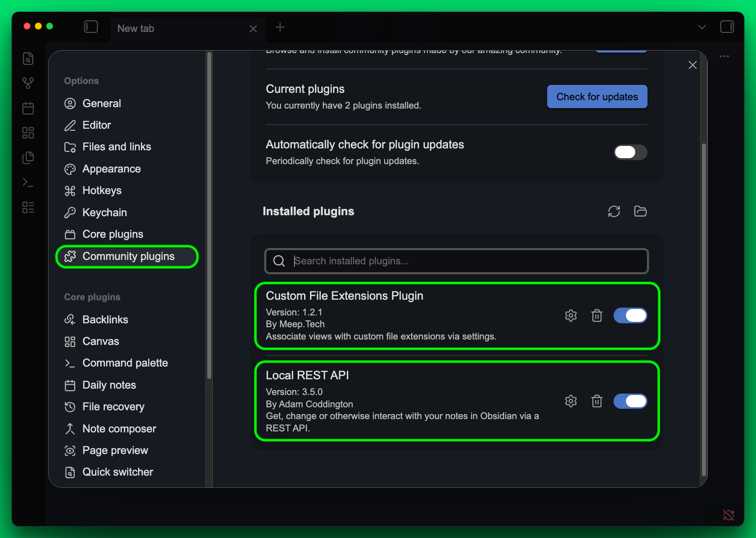The width and height of the screenshot is (756, 538).
Task: Click the sync status icon in status bar
Action: coord(729,515)
